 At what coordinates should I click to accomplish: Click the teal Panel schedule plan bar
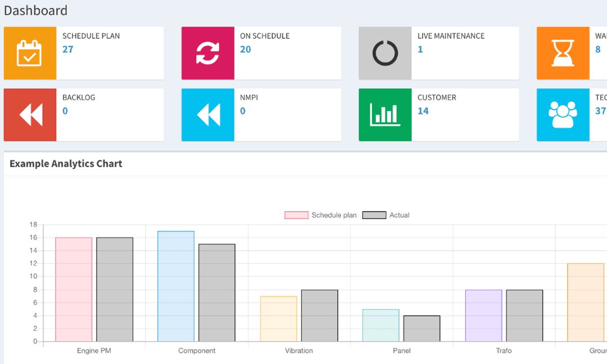pos(380,325)
